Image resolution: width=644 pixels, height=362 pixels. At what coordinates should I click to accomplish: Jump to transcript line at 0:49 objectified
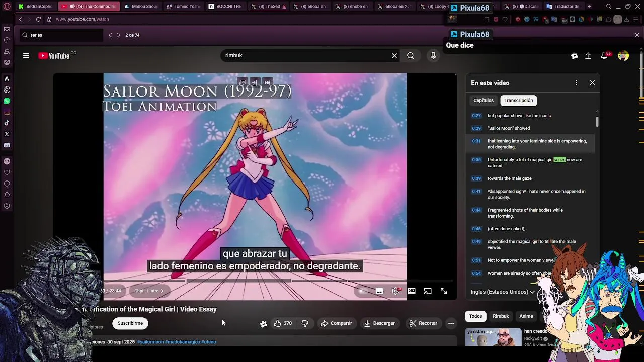coord(530,245)
